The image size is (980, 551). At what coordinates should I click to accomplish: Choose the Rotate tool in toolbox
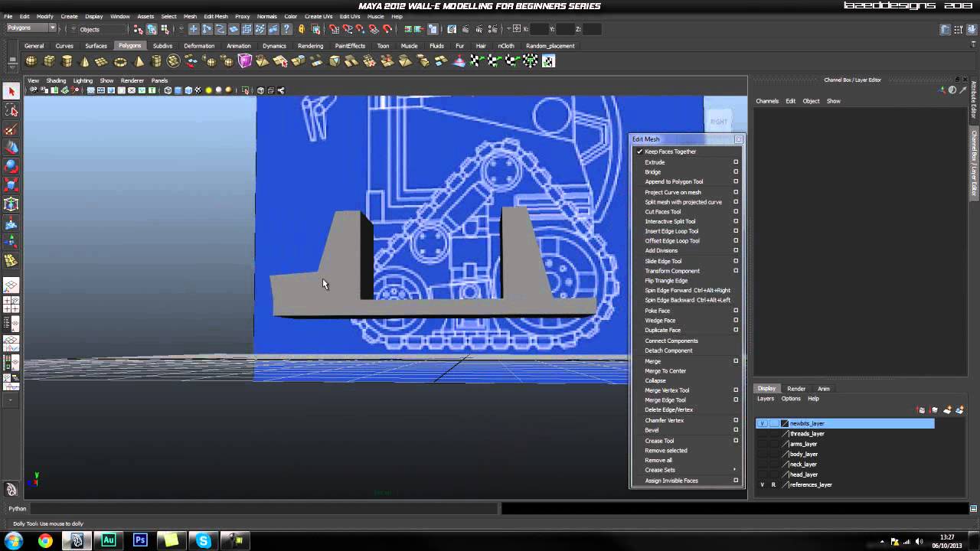(x=11, y=166)
